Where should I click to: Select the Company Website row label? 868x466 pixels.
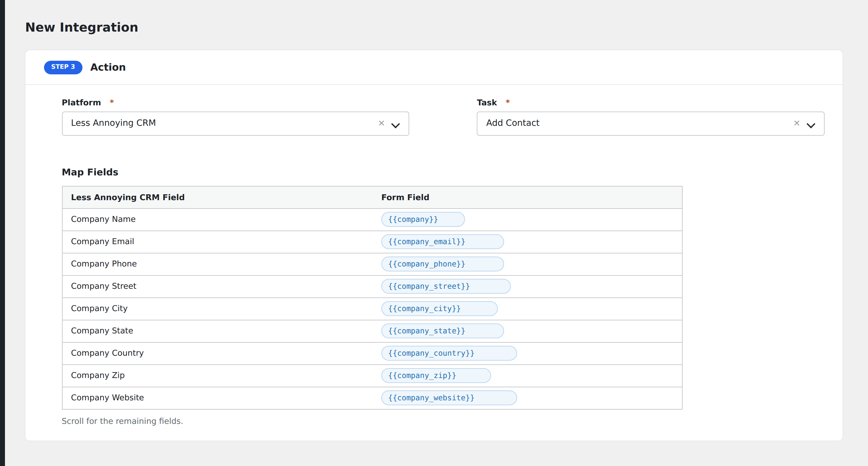point(107,398)
